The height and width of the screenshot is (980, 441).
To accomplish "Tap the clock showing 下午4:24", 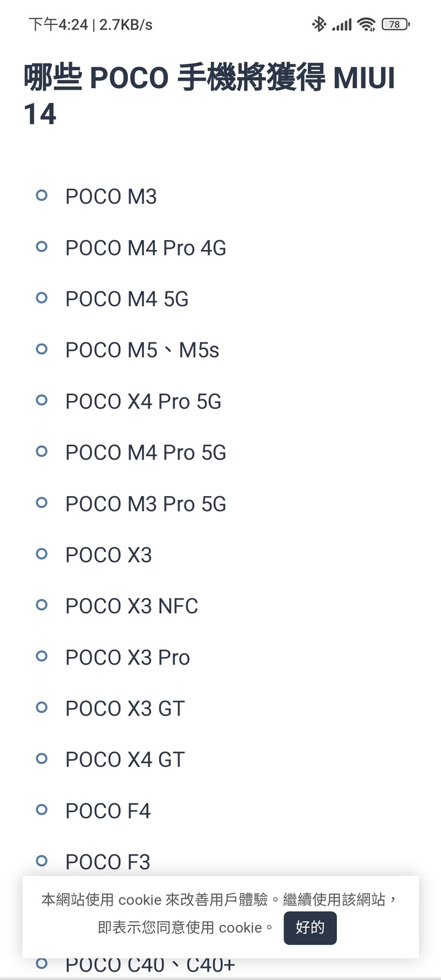I will [58, 24].
